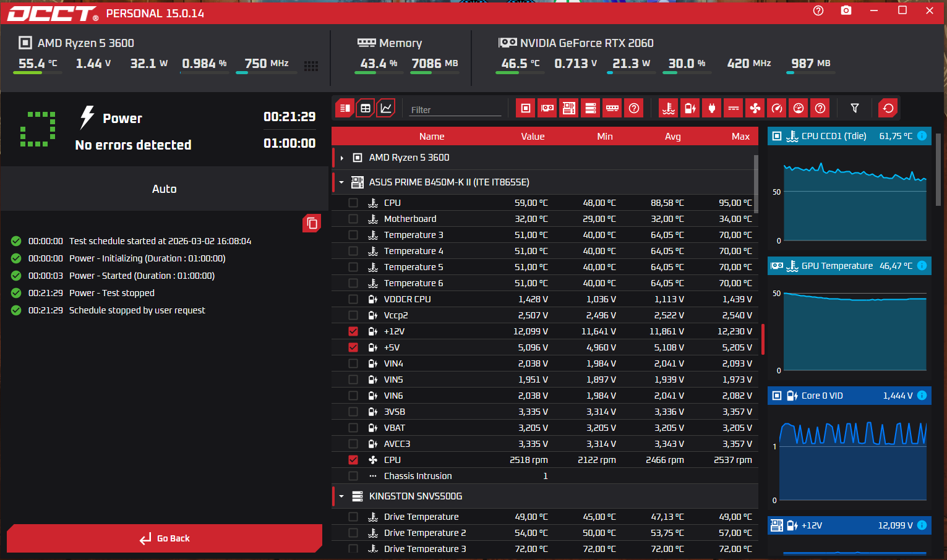The height and width of the screenshot is (560, 947).
Task: Copy the test log with the copy icon
Action: click(x=312, y=223)
